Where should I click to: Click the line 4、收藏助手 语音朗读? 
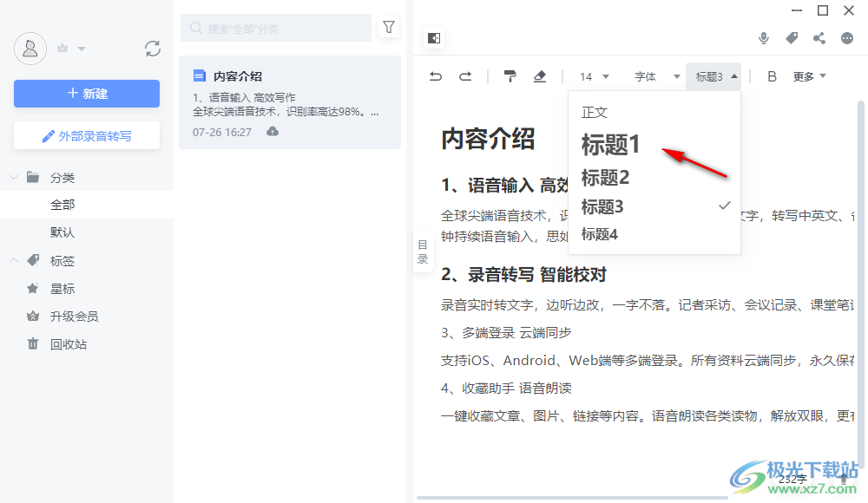pyautogui.click(x=506, y=388)
